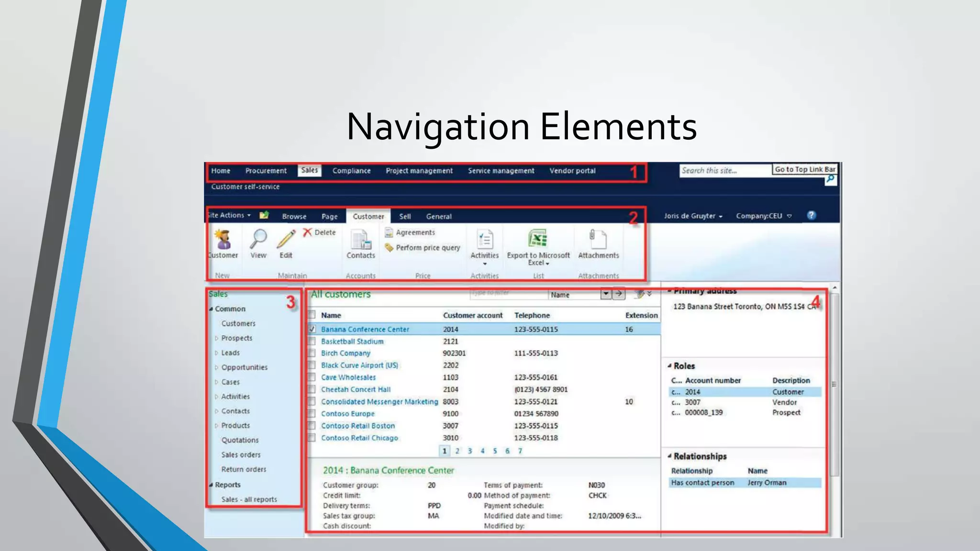Click the blue Help question icon
The width and height of the screenshot is (980, 551).
pyautogui.click(x=811, y=215)
